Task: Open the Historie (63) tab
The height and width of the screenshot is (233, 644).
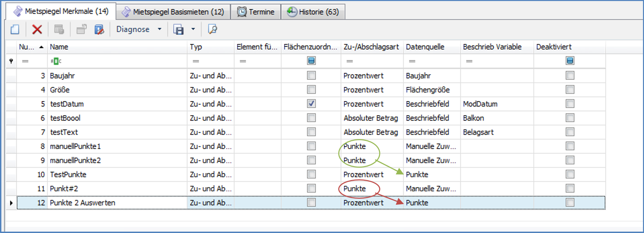Action: [313, 12]
